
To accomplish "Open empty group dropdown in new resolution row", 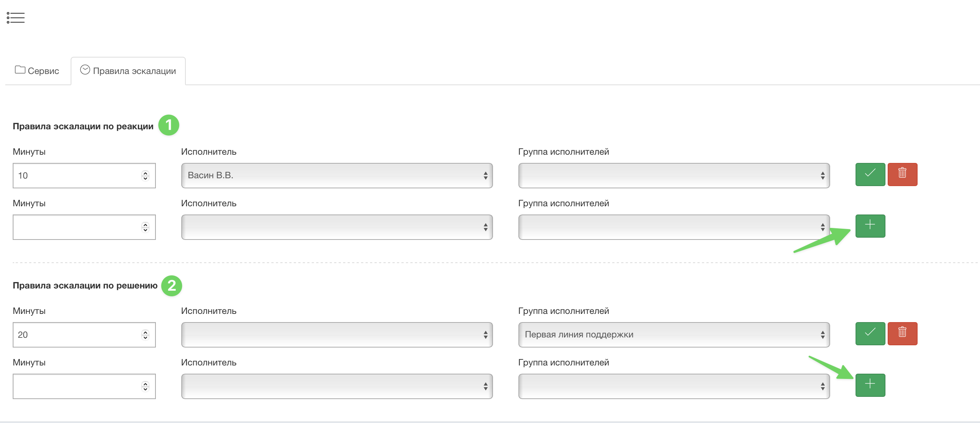I will click(x=674, y=386).
